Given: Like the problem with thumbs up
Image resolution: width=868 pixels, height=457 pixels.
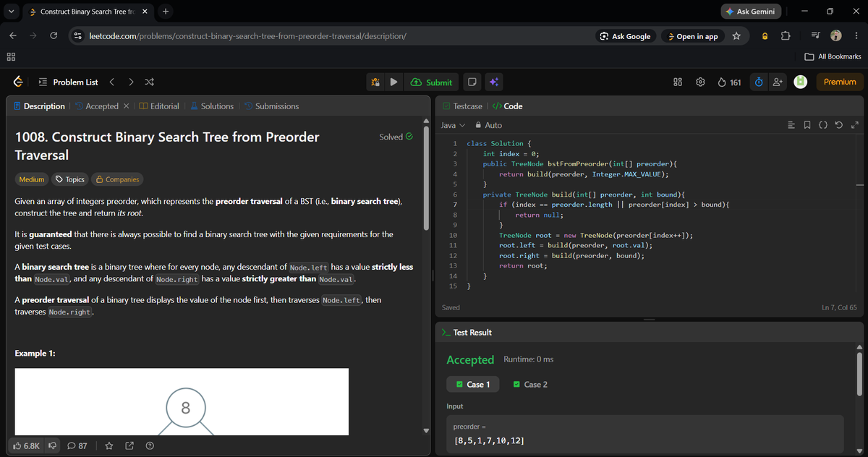Looking at the screenshot, I should point(26,445).
